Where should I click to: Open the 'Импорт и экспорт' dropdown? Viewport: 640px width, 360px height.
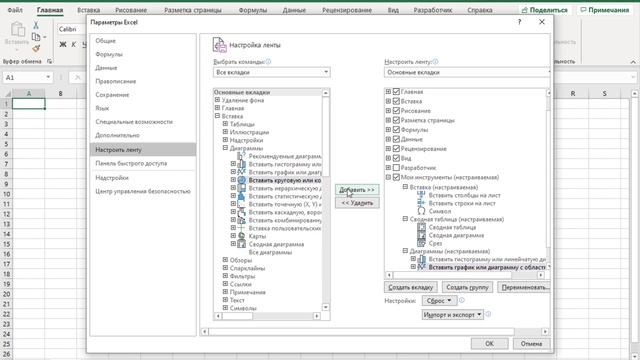(453, 315)
